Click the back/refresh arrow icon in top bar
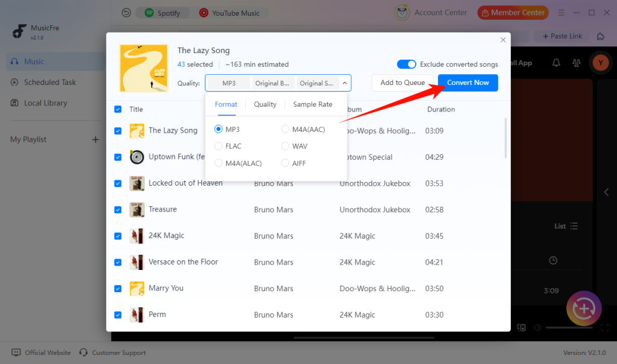Image resolution: width=617 pixels, height=364 pixels. tap(126, 13)
